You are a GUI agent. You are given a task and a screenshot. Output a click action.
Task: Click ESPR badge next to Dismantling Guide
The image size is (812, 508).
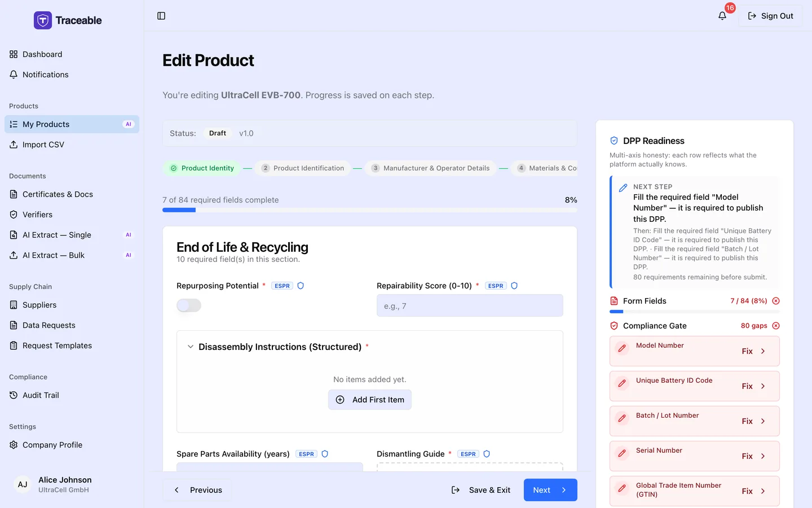(x=468, y=454)
